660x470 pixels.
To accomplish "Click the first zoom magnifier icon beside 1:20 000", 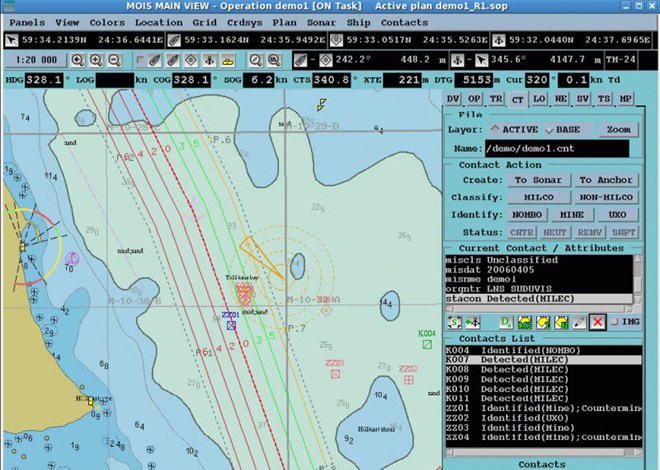I will pos(77,60).
